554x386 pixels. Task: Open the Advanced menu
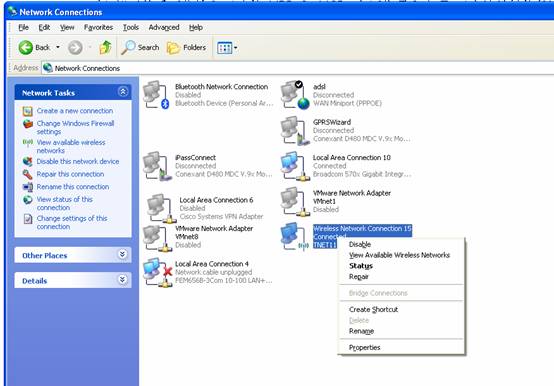(164, 27)
